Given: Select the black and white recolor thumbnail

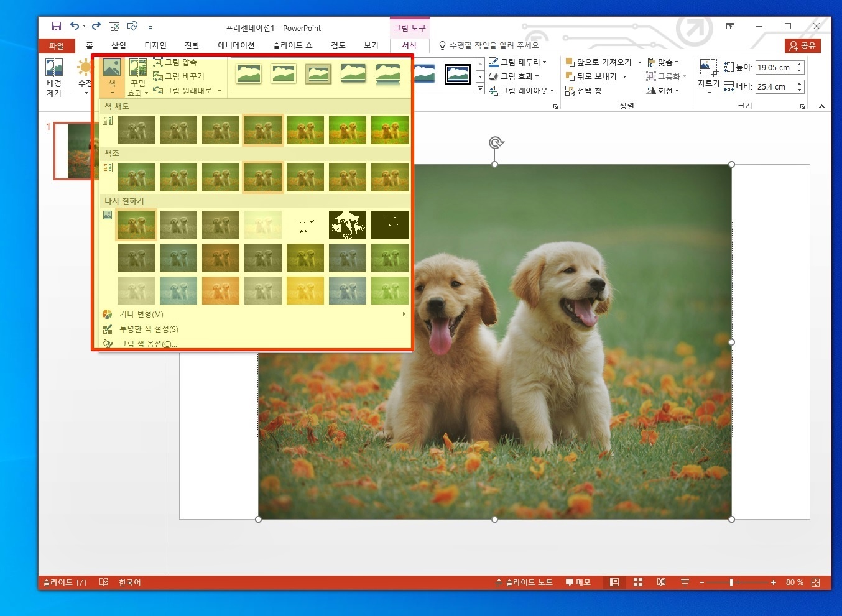Looking at the screenshot, I should point(348,224).
